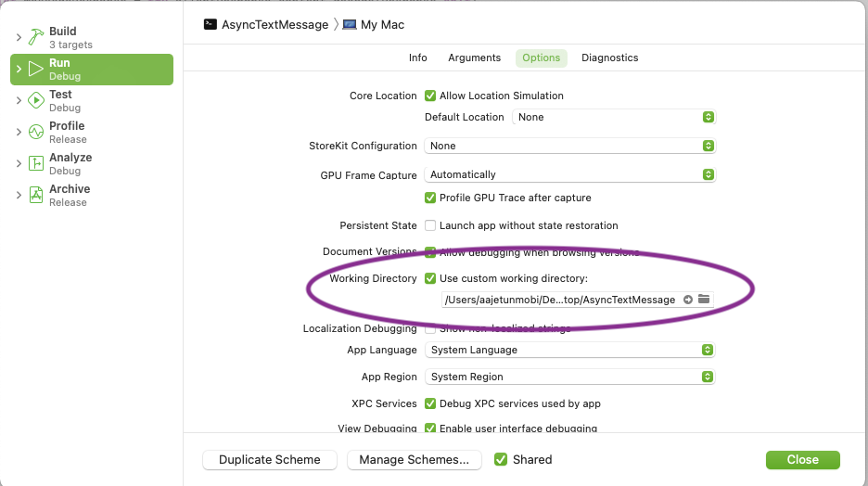Viewport: 868px width, 486px height.
Task: Click the Manage Schemes button
Action: (415, 459)
